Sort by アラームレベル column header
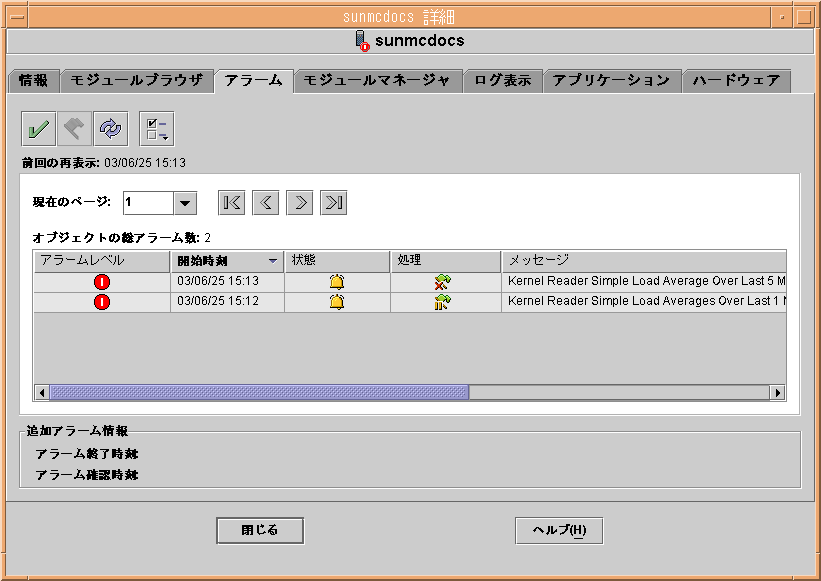The image size is (821, 581). point(102,261)
